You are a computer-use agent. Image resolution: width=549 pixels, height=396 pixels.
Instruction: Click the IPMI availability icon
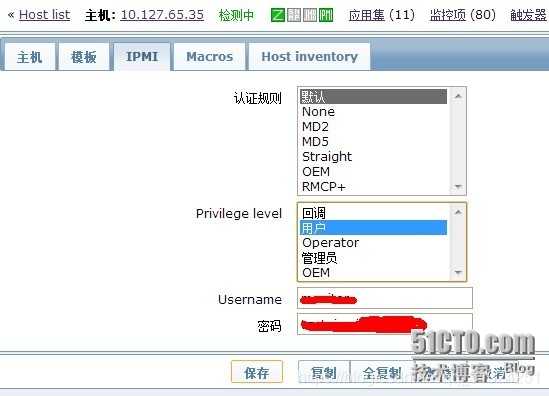326,15
